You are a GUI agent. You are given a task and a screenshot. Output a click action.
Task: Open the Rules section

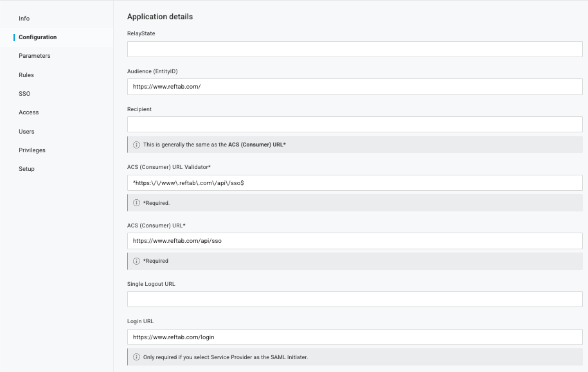coord(26,75)
